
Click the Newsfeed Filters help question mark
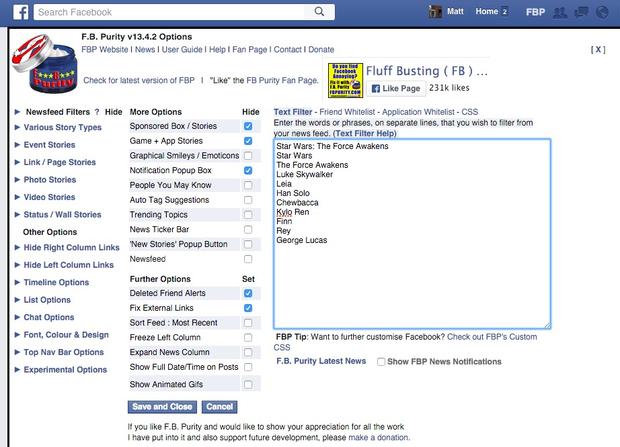point(96,112)
